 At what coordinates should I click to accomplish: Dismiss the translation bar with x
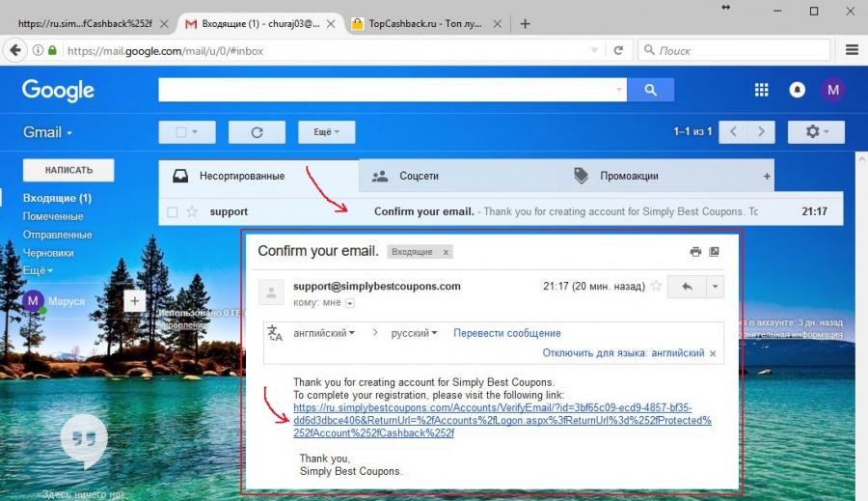[x=713, y=353]
